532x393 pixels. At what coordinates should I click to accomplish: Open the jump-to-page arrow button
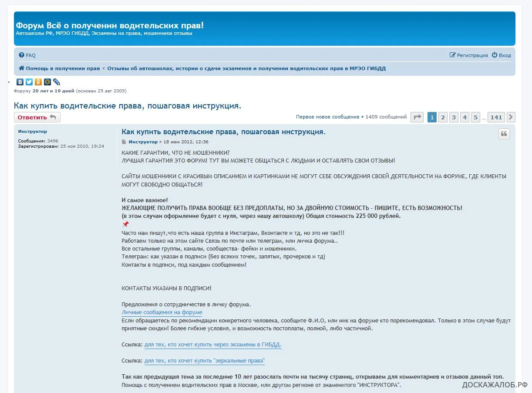pyautogui.click(x=417, y=117)
